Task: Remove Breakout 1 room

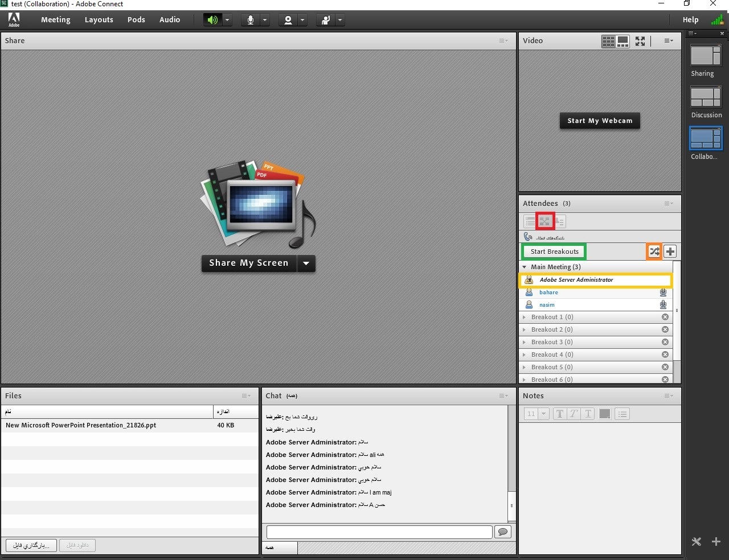Action: tap(665, 317)
